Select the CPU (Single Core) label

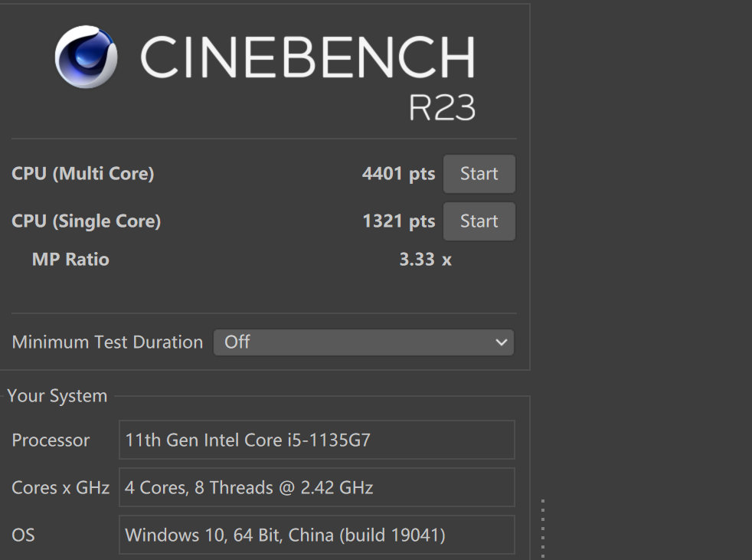tap(86, 221)
